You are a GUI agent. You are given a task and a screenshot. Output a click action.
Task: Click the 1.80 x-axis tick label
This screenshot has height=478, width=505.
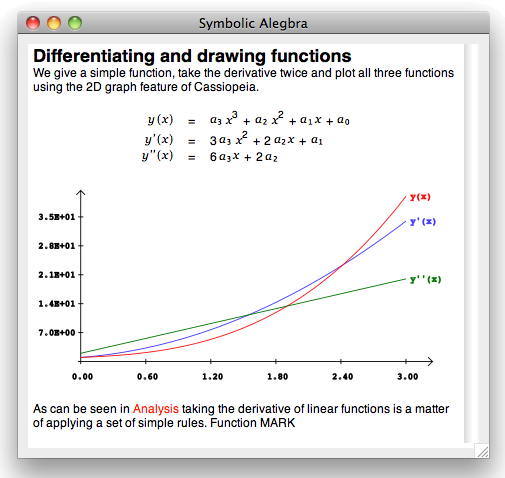click(x=277, y=377)
